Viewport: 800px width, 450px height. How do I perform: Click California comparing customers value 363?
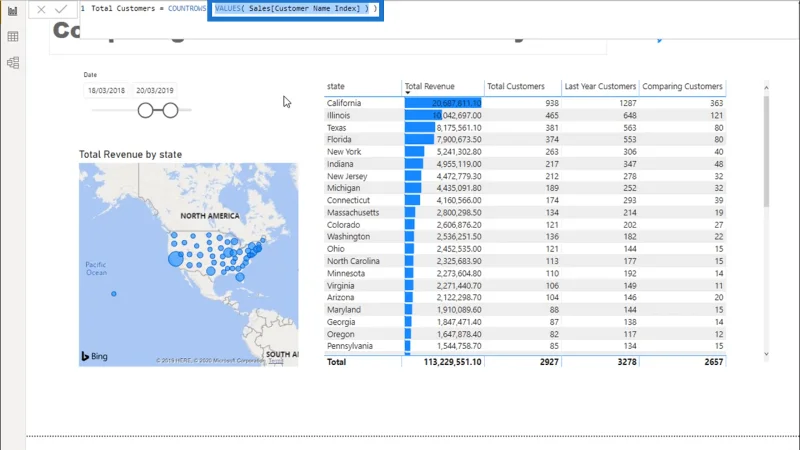coord(716,103)
